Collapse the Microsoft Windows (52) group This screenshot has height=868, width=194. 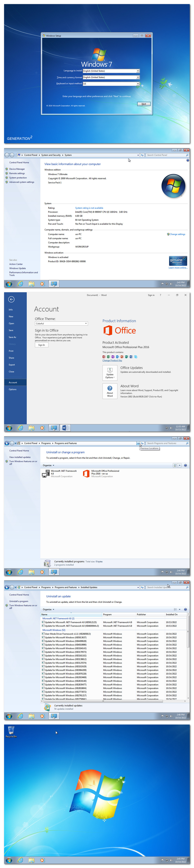point(54,630)
